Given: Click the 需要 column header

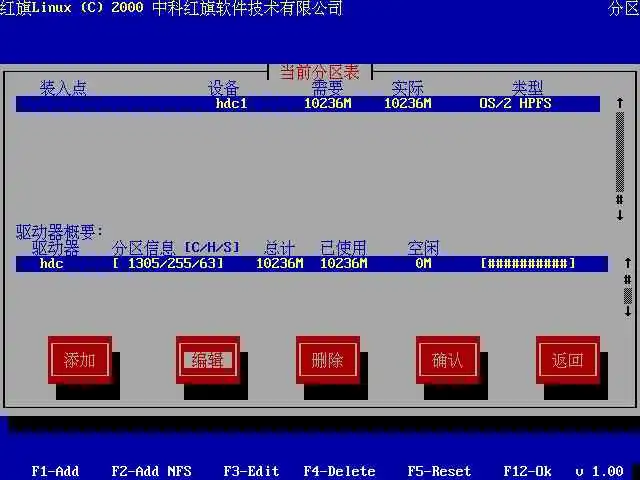Looking at the screenshot, I should 328,88.
